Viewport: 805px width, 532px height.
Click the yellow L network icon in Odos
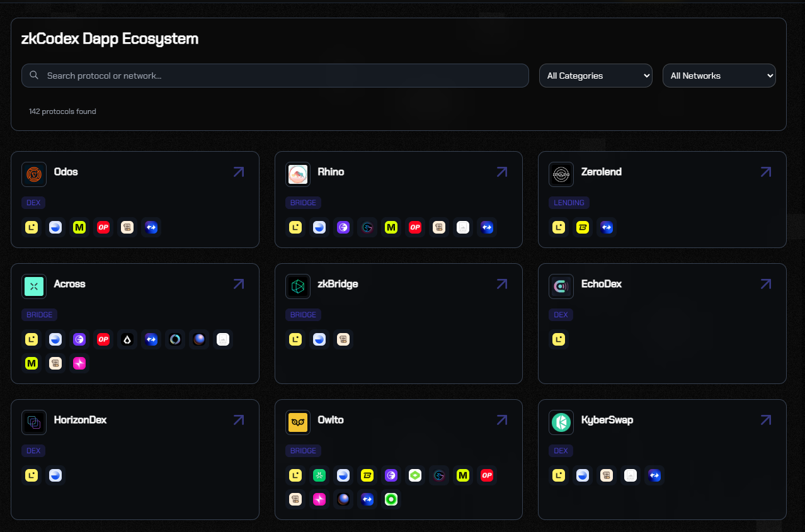[x=31, y=227]
